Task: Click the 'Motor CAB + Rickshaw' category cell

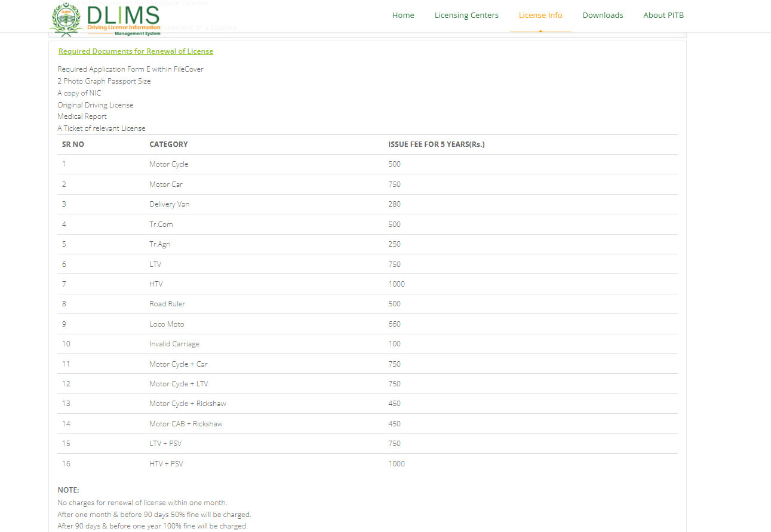Action: click(x=186, y=424)
